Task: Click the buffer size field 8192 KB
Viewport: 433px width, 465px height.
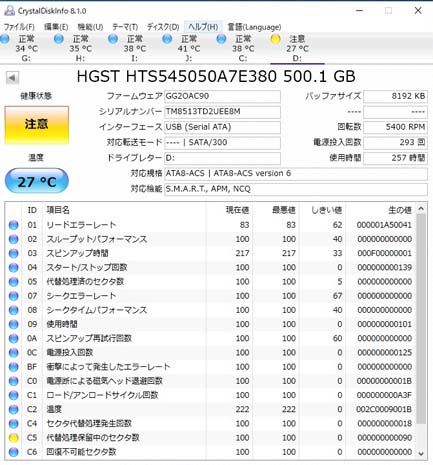Action: click(395, 96)
